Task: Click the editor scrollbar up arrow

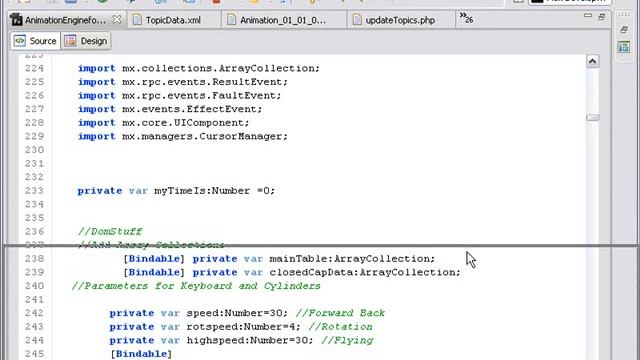Action: [593, 62]
